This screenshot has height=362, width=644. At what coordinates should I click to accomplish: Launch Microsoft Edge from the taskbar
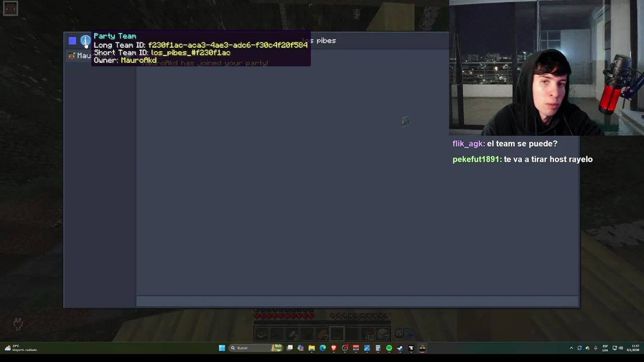323,348
